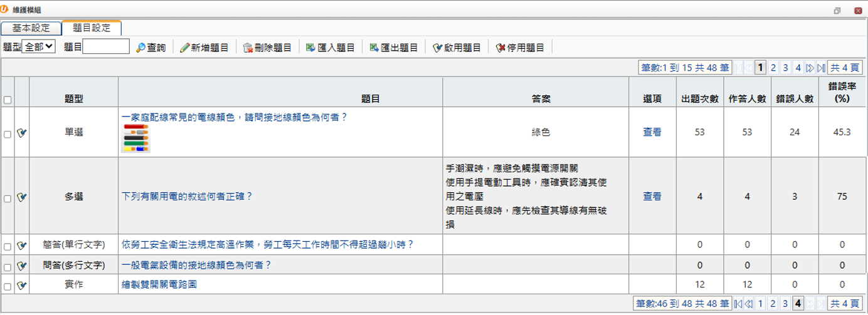The height and width of the screenshot is (315, 868).
Task: Click 啟用題目 enable toolbar button
Action: tap(457, 48)
